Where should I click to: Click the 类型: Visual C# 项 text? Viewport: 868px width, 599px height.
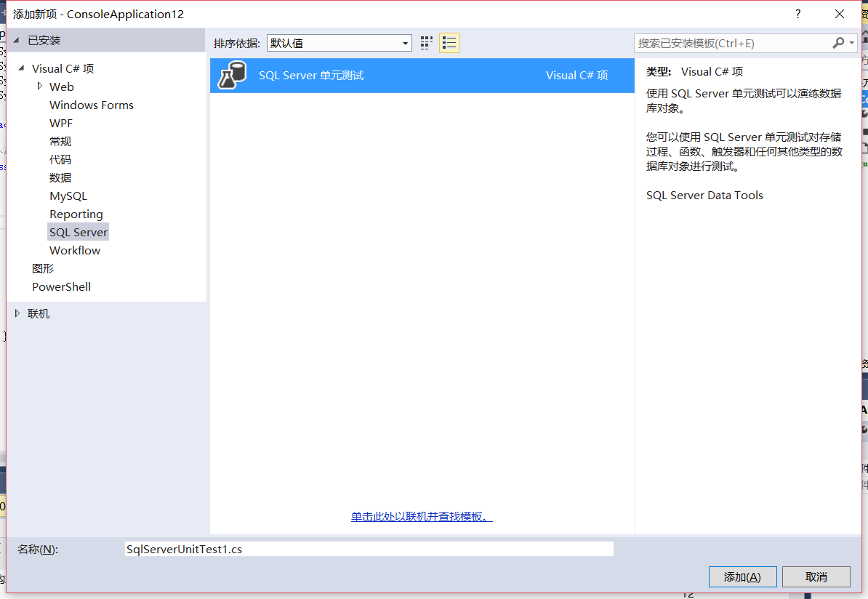694,72
